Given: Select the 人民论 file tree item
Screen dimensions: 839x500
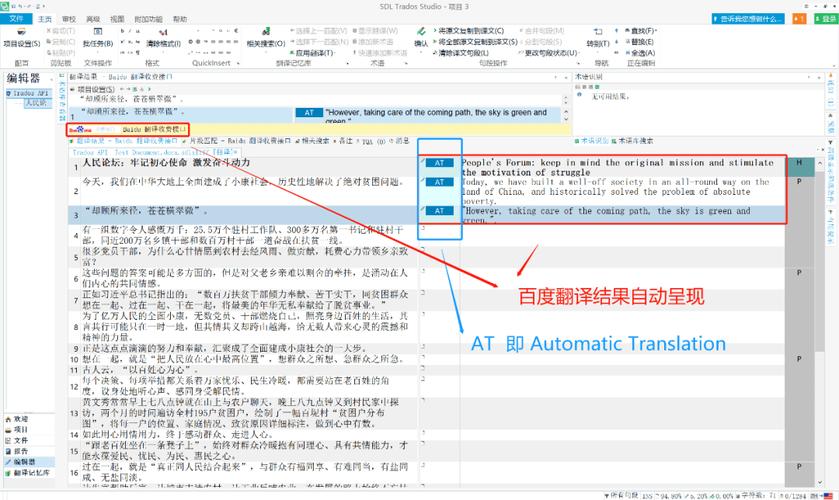Looking at the screenshot, I should 36,103.
